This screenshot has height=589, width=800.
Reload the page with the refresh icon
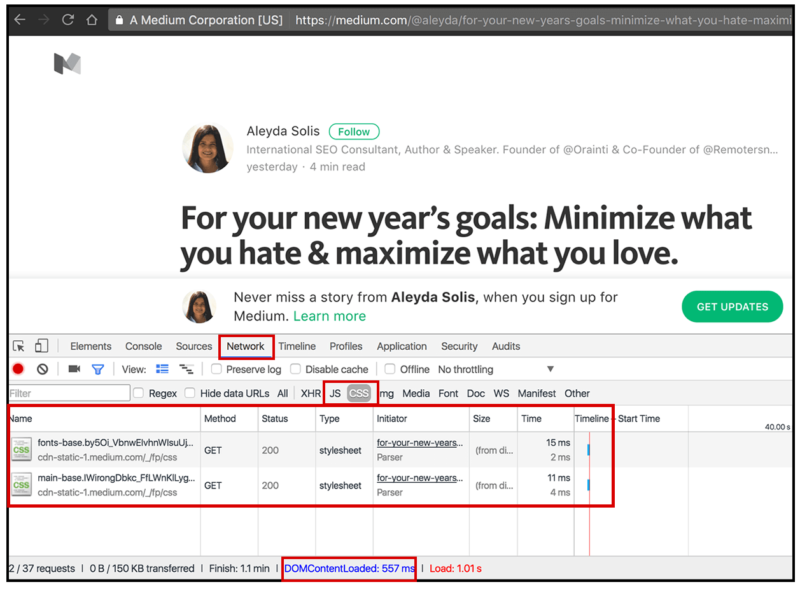pos(68,19)
